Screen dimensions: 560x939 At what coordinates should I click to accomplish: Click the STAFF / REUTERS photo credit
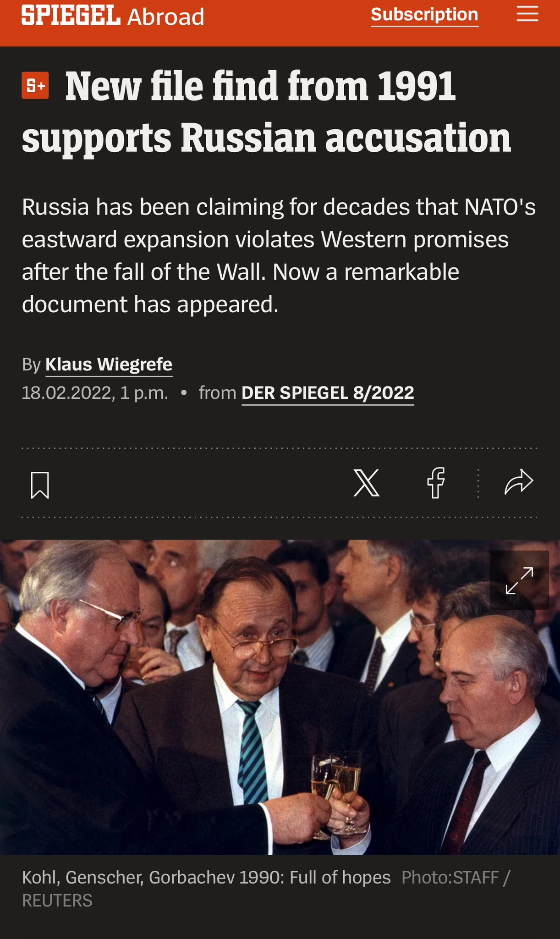[266, 889]
